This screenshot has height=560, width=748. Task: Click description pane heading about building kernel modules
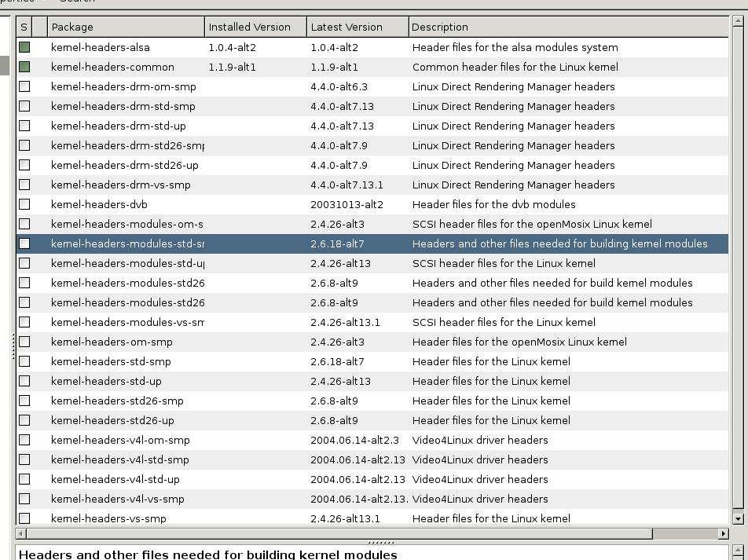[x=208, y=555]
